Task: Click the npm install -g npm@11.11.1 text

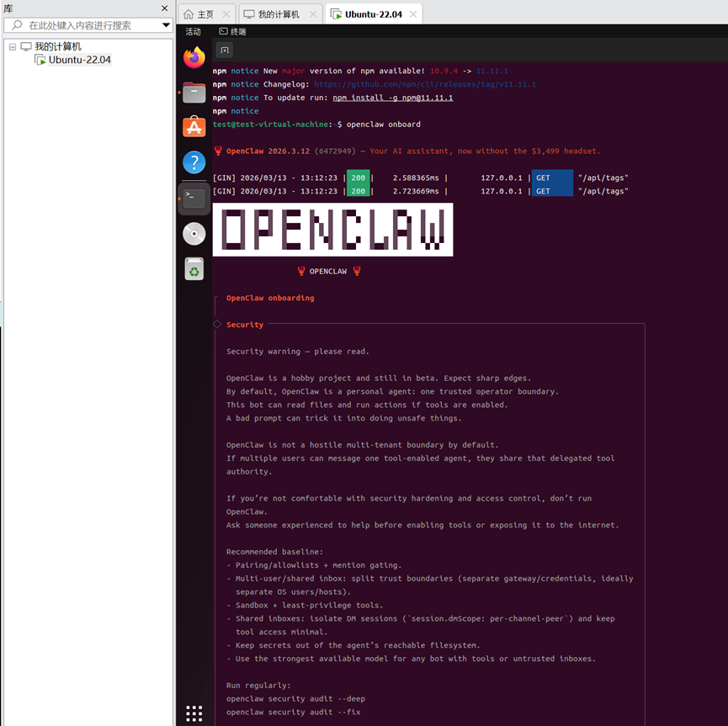Action: click(393, 98)
